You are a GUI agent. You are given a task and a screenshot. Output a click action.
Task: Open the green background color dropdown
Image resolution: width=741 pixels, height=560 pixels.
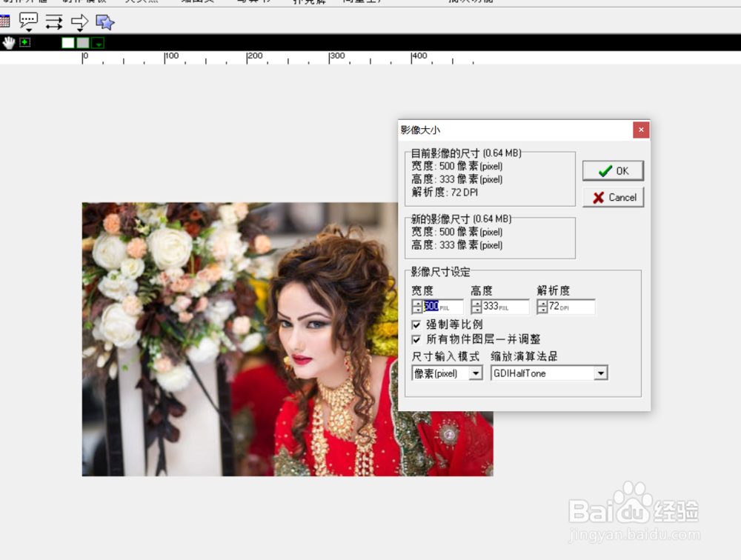[x=98, y=43]
